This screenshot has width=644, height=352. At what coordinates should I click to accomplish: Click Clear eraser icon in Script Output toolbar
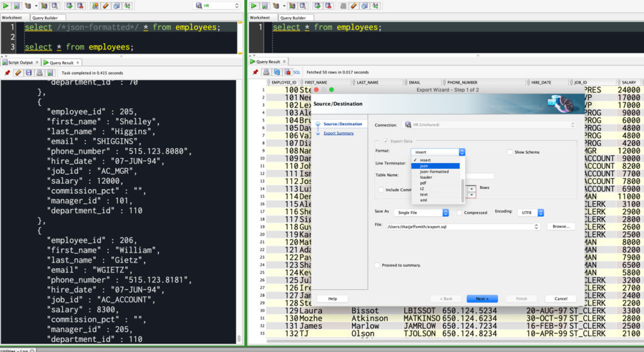pyautogui.click(x=18, y=73)
